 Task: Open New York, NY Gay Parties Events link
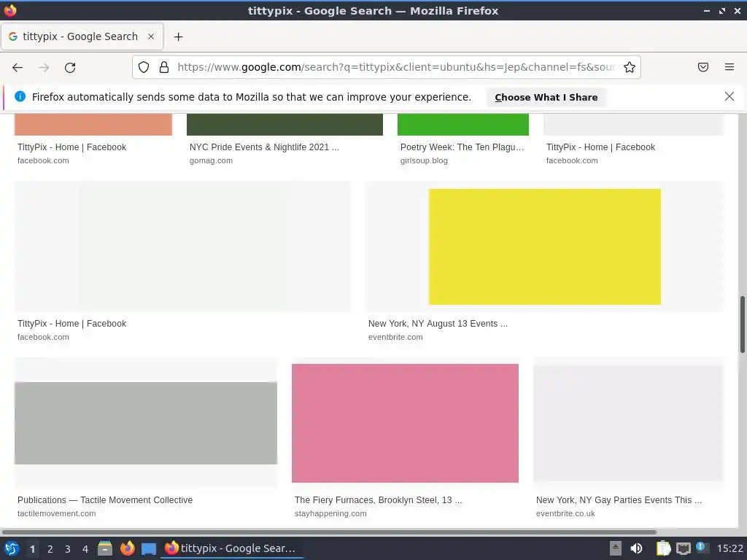(619, 500)
